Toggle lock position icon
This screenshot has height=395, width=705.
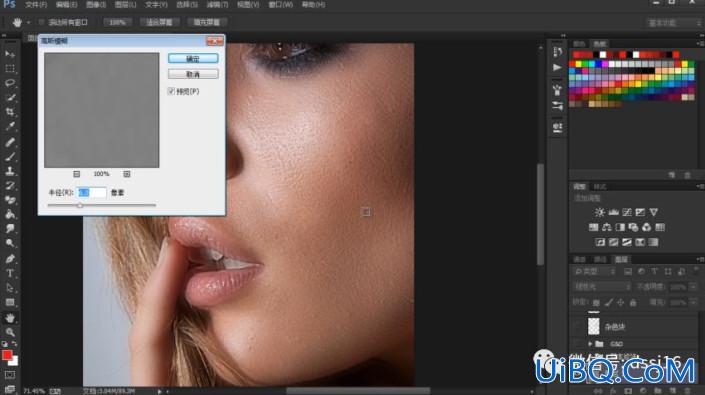tap(620, 302)
